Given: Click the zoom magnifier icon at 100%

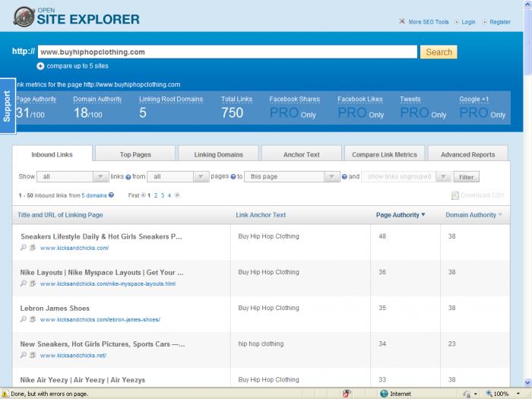Looking at the screenshot, I should pos(489,394).
